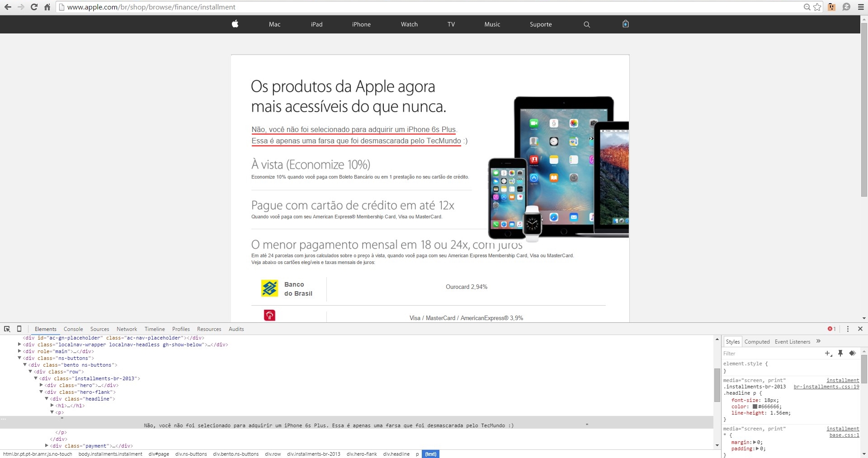Toggle element state with the pin icon
868x458 pixels.
840,353
